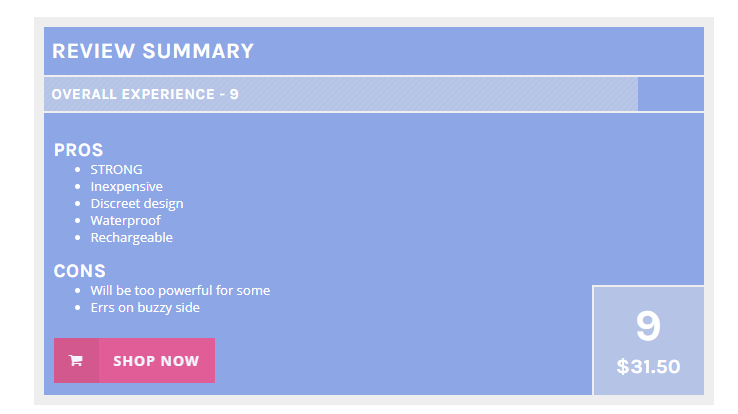This screenshot has height=414, width=738.
Task: Click the Review Summary heading
Action: coord(153,51)
